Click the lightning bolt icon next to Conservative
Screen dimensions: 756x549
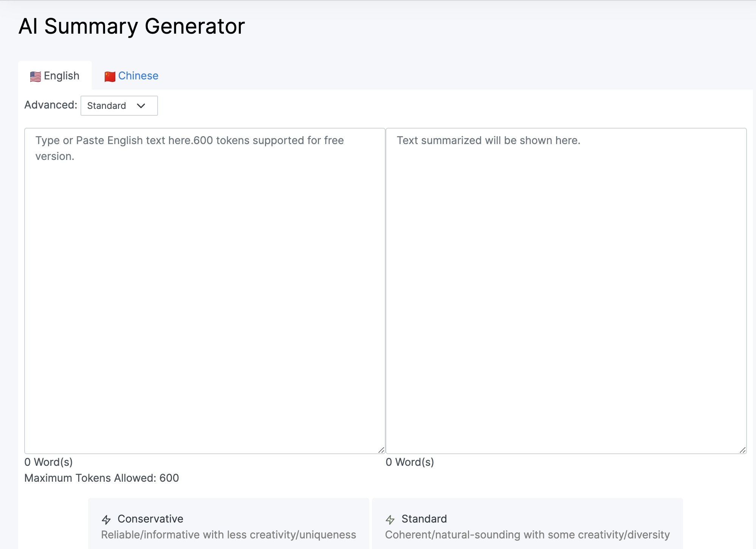click(106, 520)
